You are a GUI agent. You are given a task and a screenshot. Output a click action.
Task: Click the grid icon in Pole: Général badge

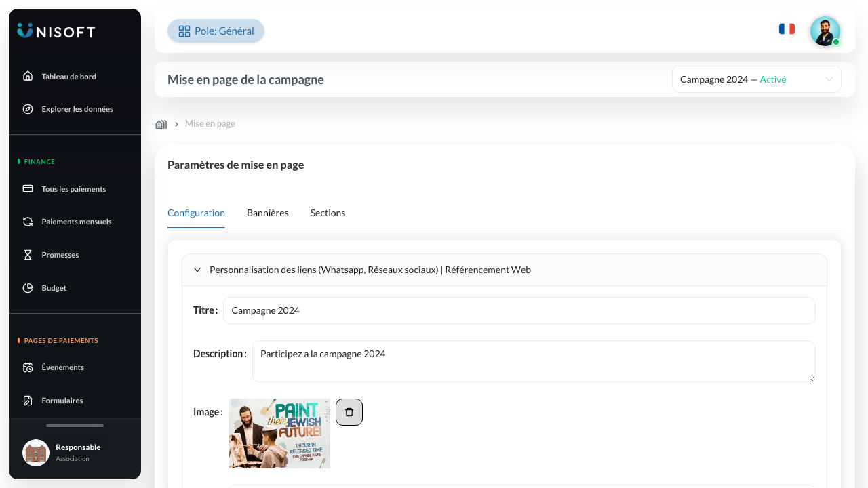tap(184, 31)
